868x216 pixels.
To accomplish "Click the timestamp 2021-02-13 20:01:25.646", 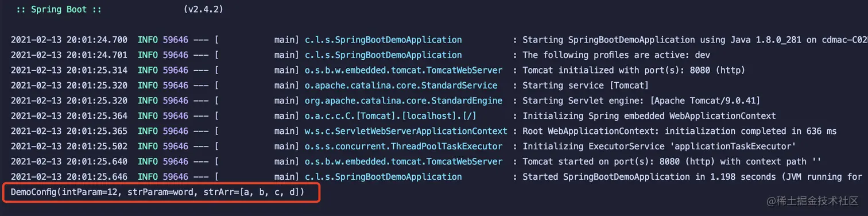I will [69, 177].
